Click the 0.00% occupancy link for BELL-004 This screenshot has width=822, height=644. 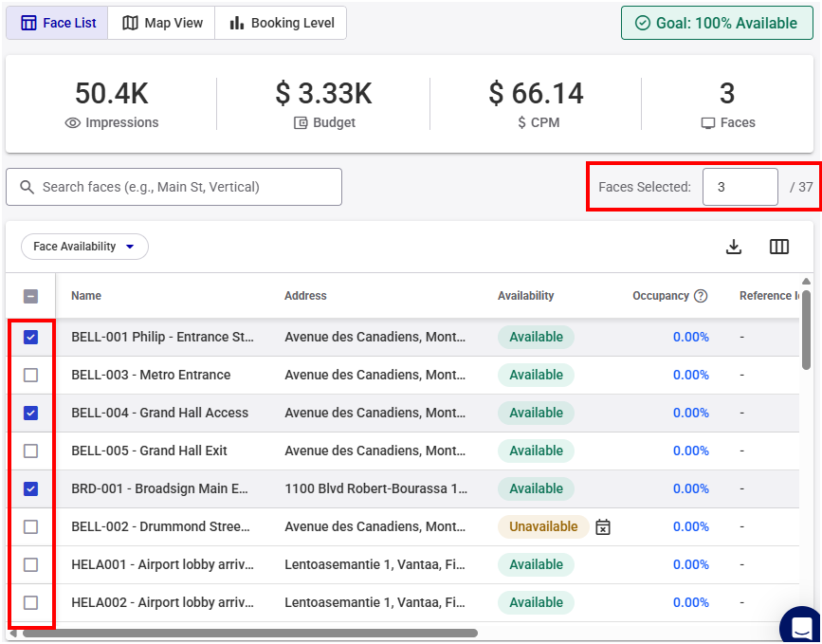pyautogui.click(x=690, y=413)
